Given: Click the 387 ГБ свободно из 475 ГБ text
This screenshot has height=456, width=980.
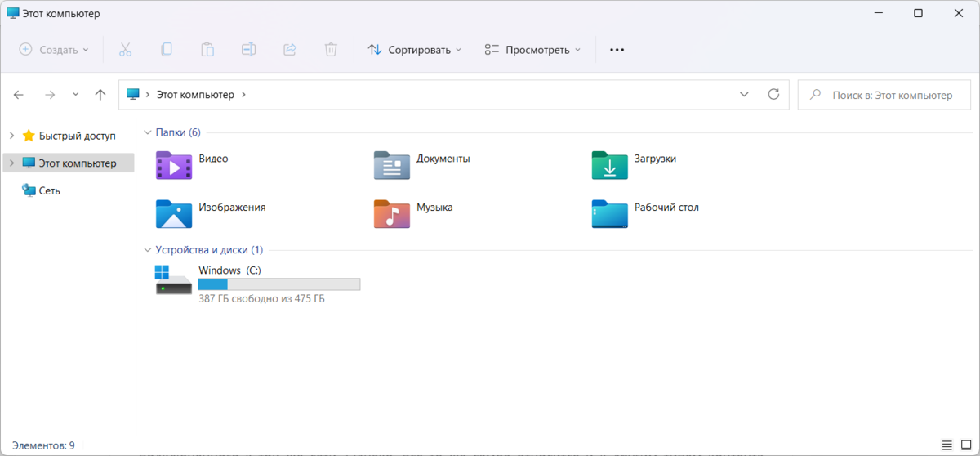Looking at the screenshot, I should tap(261, 299).
